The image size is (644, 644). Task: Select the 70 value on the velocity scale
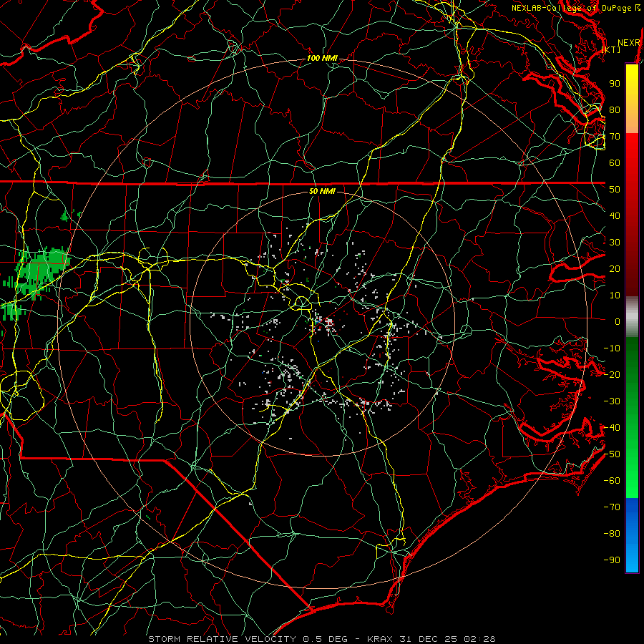tap(615, 137)
